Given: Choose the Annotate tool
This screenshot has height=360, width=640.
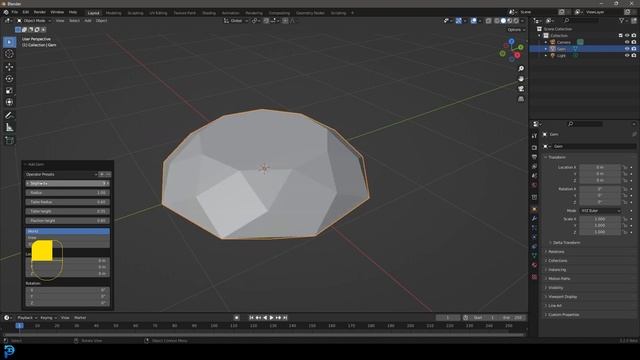Looking at the screenshot, I should pos(9,116).
